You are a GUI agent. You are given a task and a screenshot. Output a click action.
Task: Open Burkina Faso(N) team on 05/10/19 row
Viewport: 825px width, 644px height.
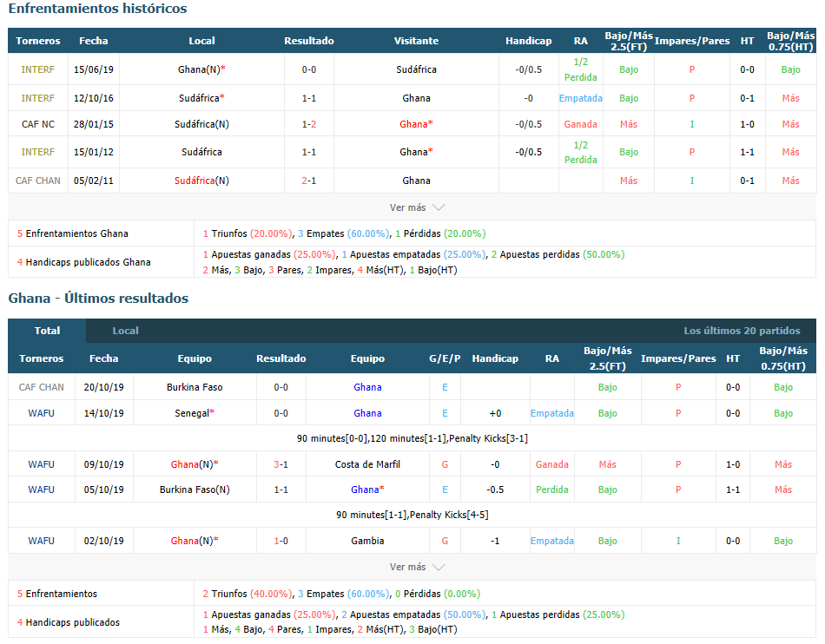pyautogui.click(x=195, y=490)
